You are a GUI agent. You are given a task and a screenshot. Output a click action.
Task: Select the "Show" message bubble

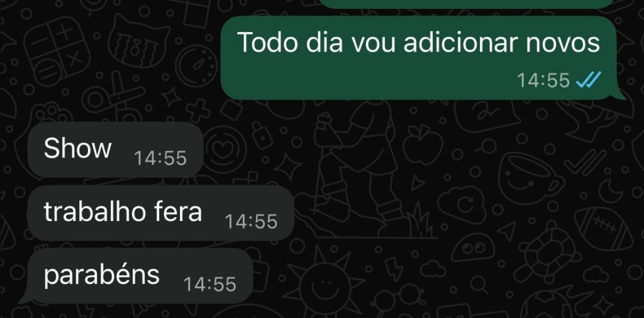pyautogui.click(x=116, y=150)
